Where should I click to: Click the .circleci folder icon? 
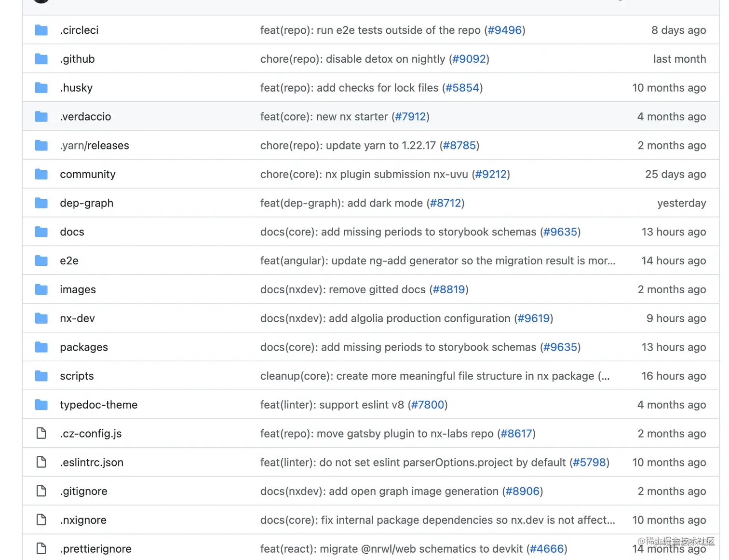[41, 30]
